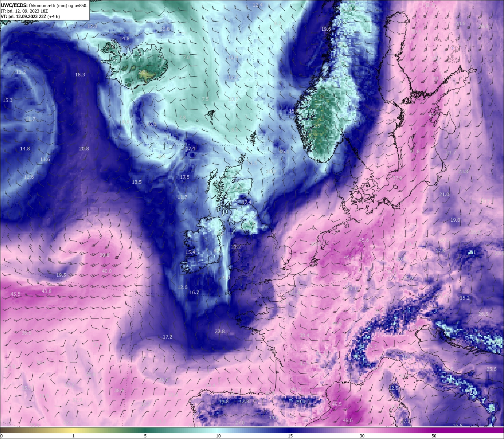
Task: Click the map value '20.8'
Action: (84, 149)
